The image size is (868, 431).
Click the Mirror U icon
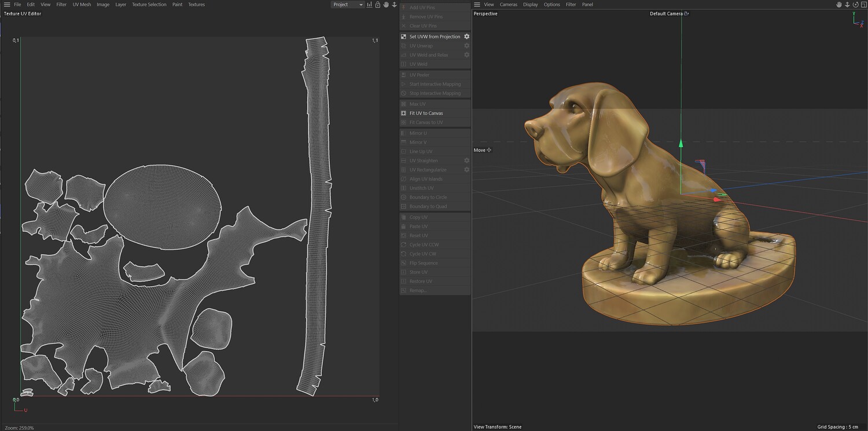(404, 133)
